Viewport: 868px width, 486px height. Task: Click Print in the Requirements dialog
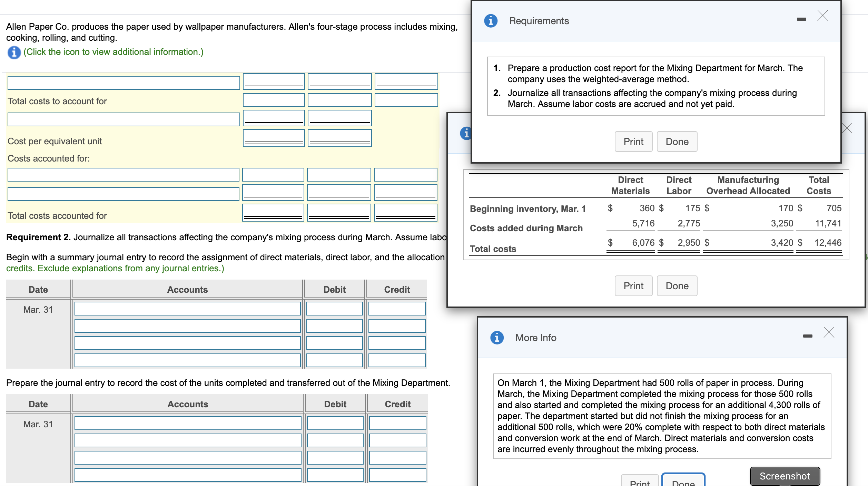[x=633, y=142]
